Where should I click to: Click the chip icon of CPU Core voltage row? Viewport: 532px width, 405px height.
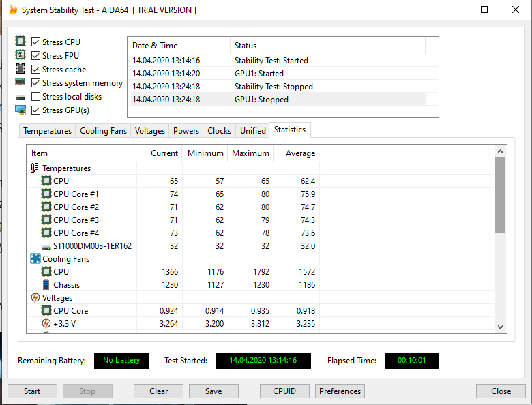click(46, 310)
